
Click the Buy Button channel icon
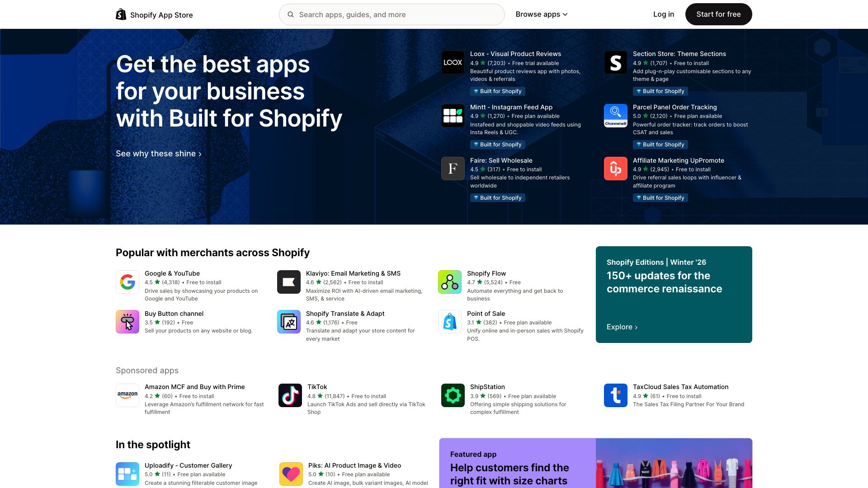(127, 322)
